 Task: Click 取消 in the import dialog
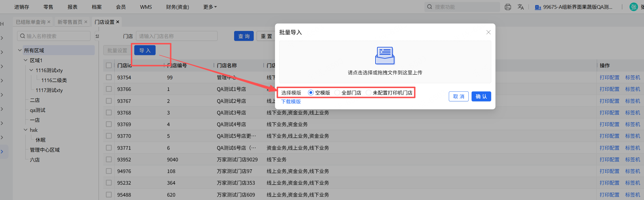pyautogui.click(x=459, y=96)
